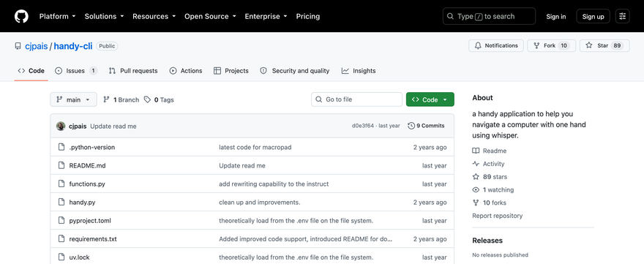Switch to the Actions tab
This screenshot has height=264, width=644.
point(186,71)
